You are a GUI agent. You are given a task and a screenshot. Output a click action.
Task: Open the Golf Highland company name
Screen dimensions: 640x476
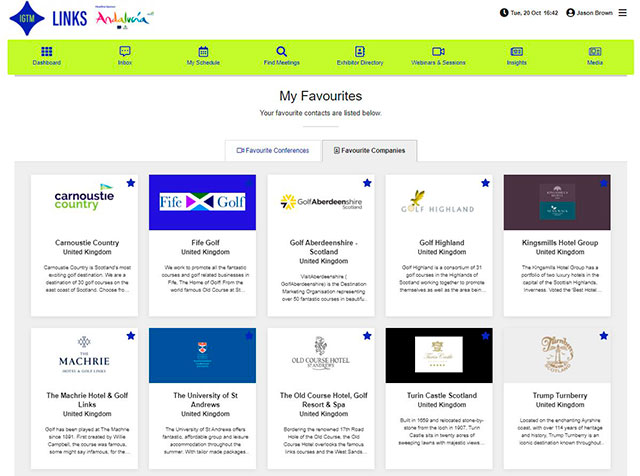pos(442,242)
